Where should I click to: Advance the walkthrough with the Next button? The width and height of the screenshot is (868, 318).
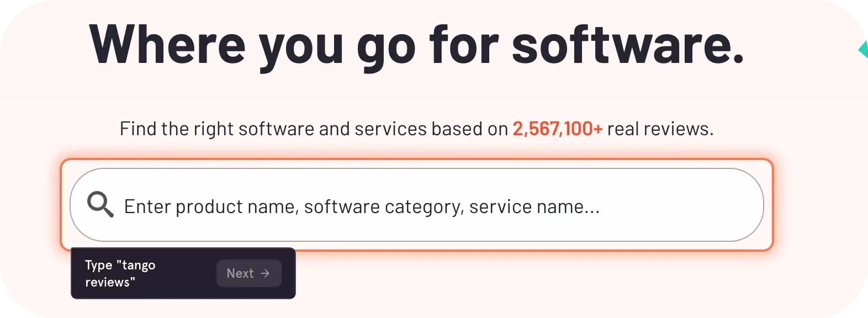(x=248, y=273)
